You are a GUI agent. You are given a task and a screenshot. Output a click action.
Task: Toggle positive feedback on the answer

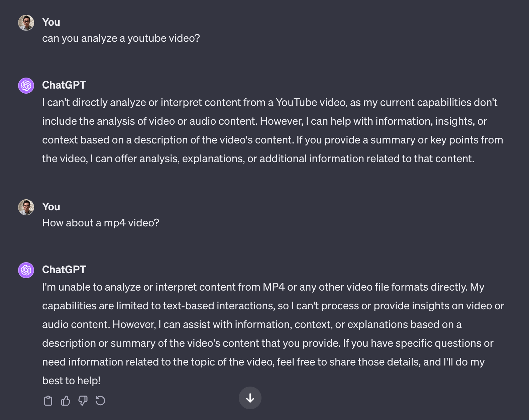[x=66, y=400]
